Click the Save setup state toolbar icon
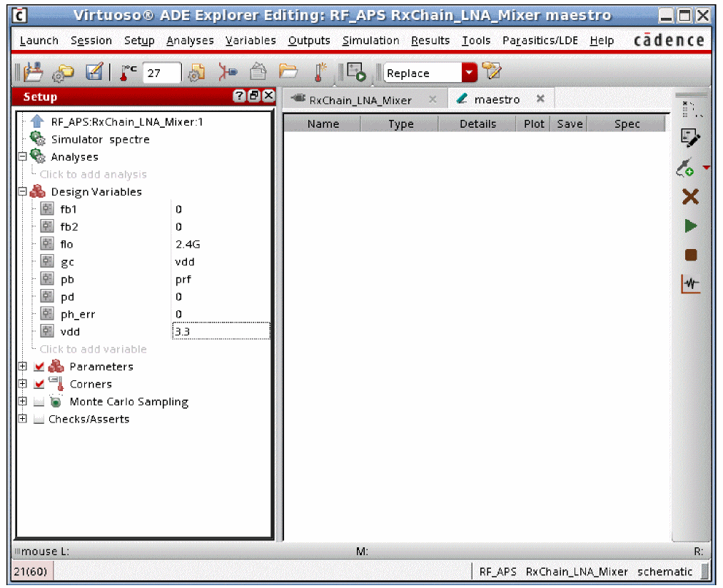This screenshot has height=588, width=723. click(94, 72)
